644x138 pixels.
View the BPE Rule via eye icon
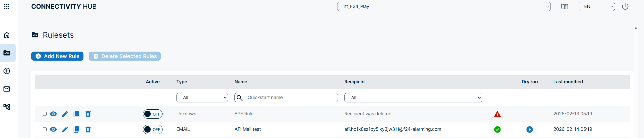tap(53, 114)
